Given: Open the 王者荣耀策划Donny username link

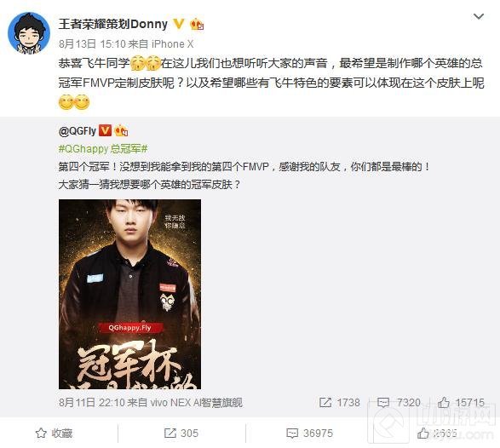Looking at the screenshot, I should pyautogui.click(x=113, y=24).
